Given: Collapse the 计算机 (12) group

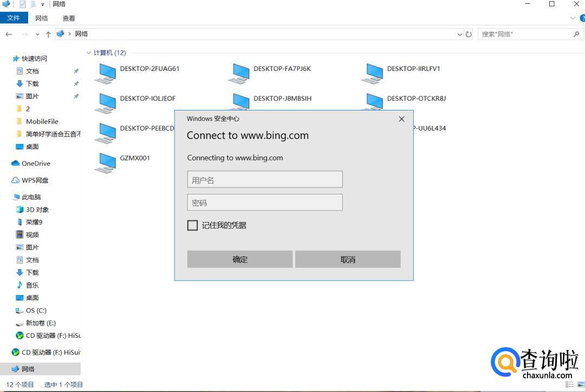Looking at the screenshot, I should (x=89, y=53).
